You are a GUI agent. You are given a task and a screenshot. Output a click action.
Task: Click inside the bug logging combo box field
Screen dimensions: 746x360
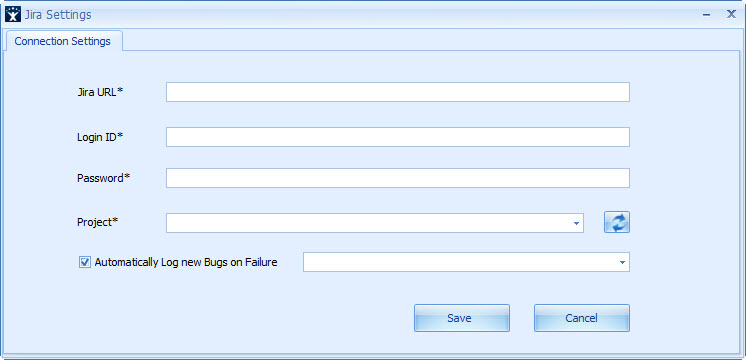pos(466,262)
